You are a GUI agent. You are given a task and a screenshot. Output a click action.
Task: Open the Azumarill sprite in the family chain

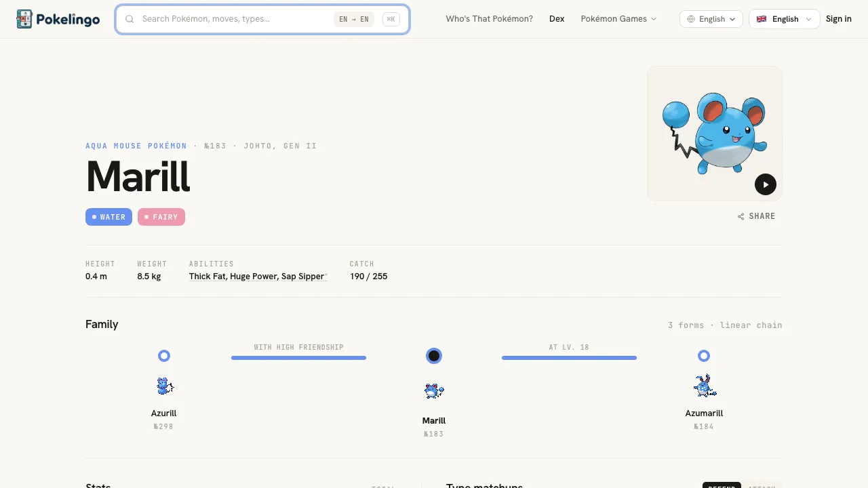[704, 386]
